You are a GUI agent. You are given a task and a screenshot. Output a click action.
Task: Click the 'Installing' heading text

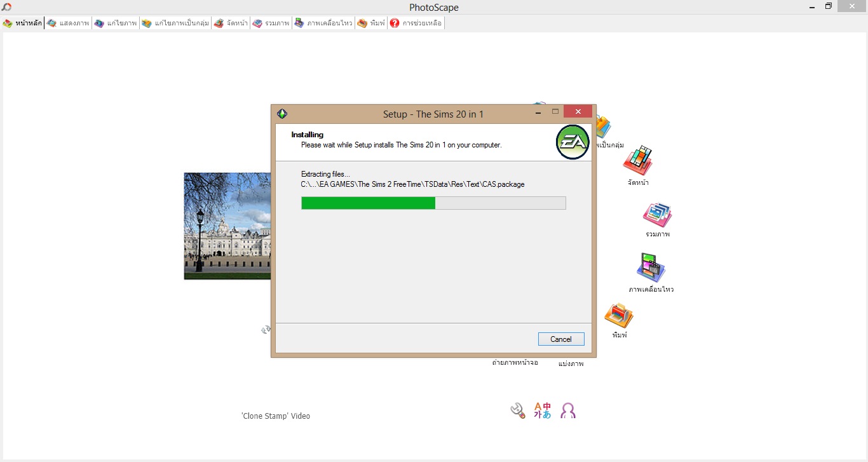pos(308,135)
